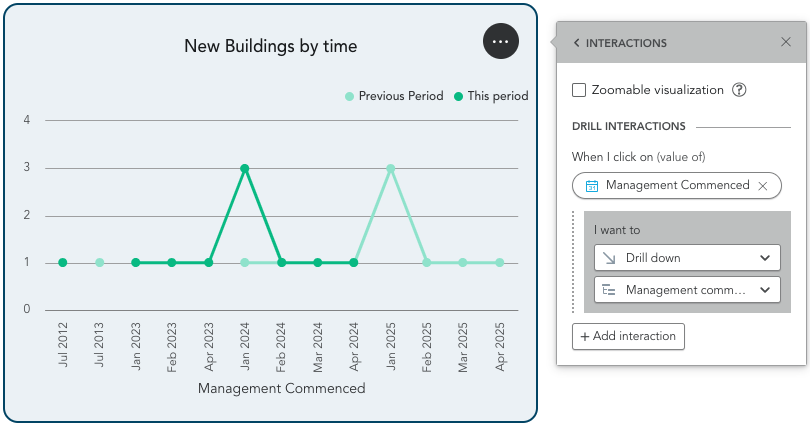
Task: Open the chart's three-dot options menu
Action: point(501,41)
